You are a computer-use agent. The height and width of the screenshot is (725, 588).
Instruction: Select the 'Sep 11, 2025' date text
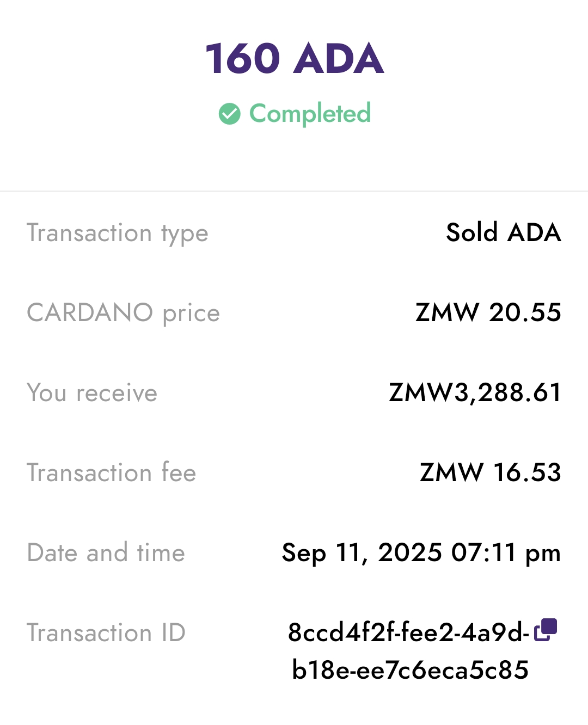coord(362,553)
